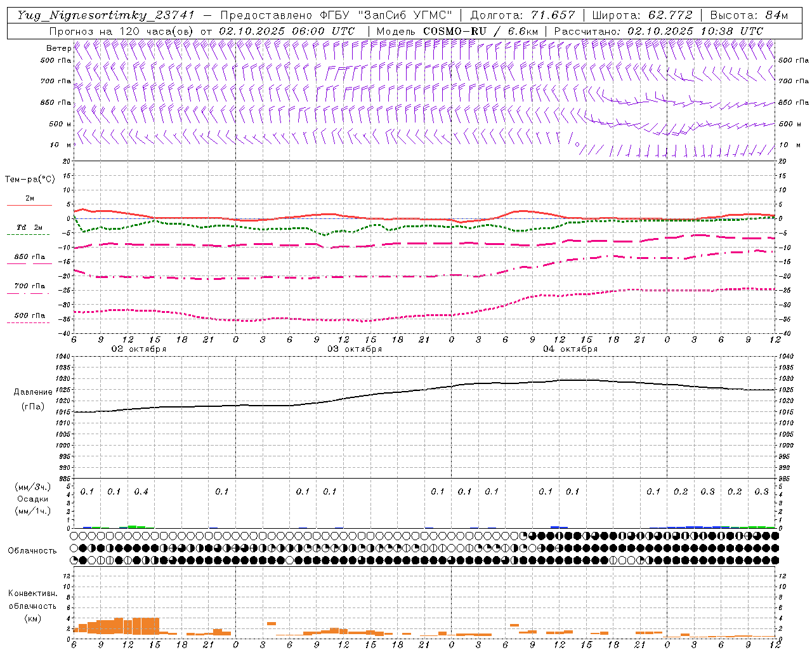Select the 02 октября date label
The image size is (812, 650).
click(x=139, y=349)
